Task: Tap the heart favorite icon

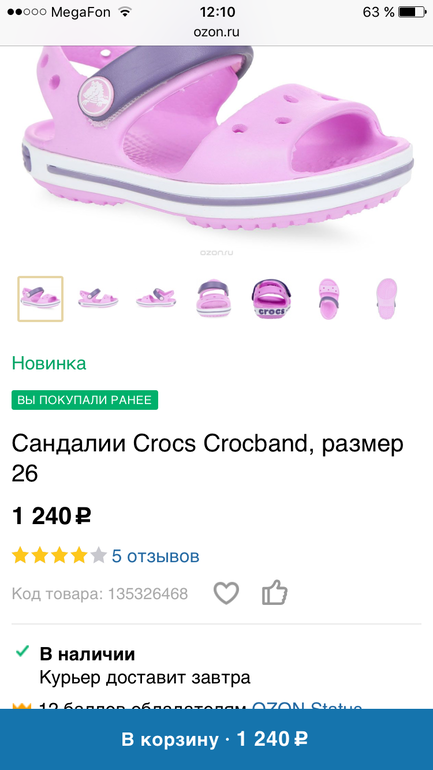Action: tap(226, 593)
